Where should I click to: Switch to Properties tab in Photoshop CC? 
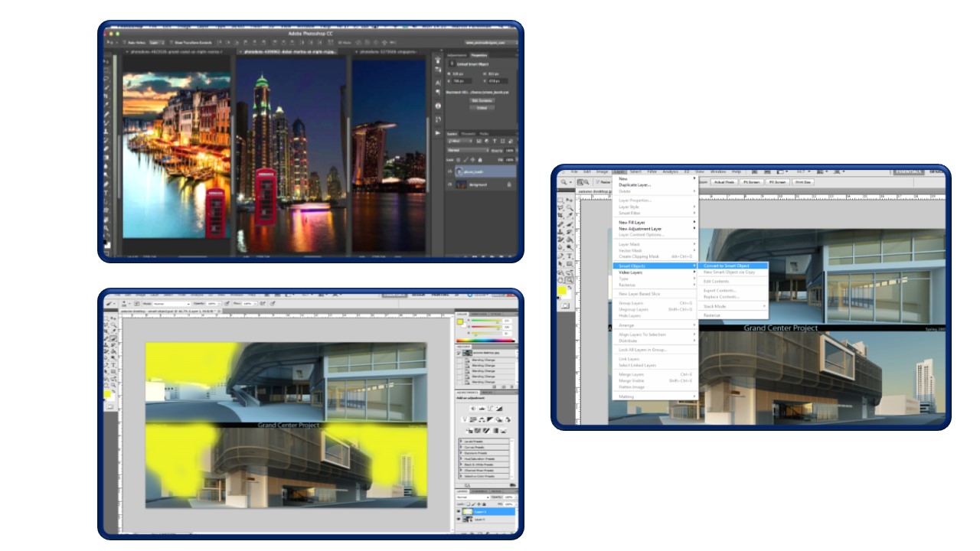479,55
